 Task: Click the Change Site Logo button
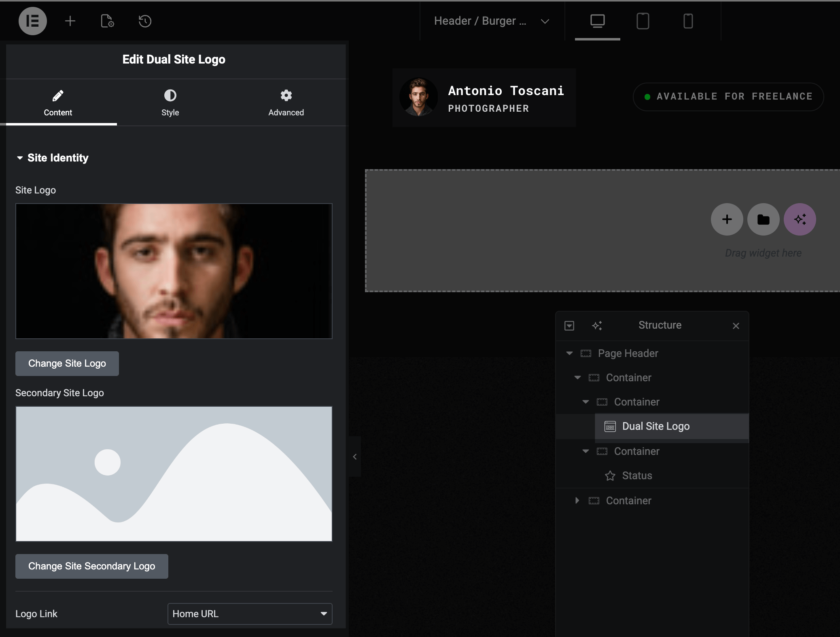coord(67,363)
